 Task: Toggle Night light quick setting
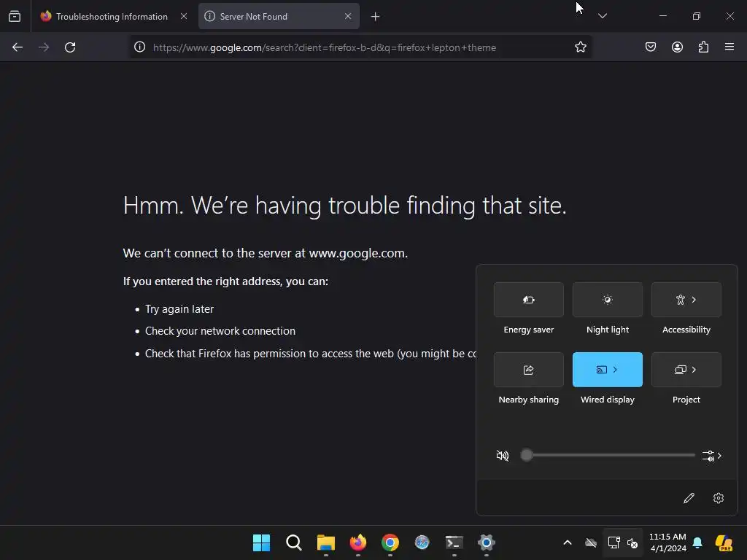[x=608, y=300]
